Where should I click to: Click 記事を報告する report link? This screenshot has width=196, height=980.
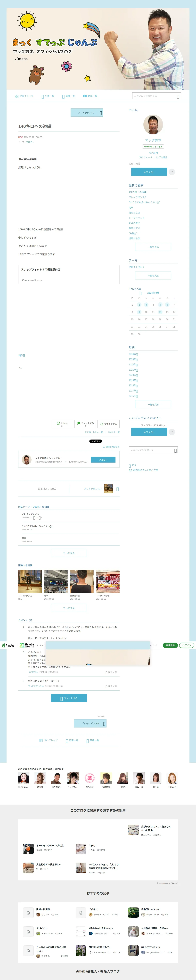coord(111,447)
